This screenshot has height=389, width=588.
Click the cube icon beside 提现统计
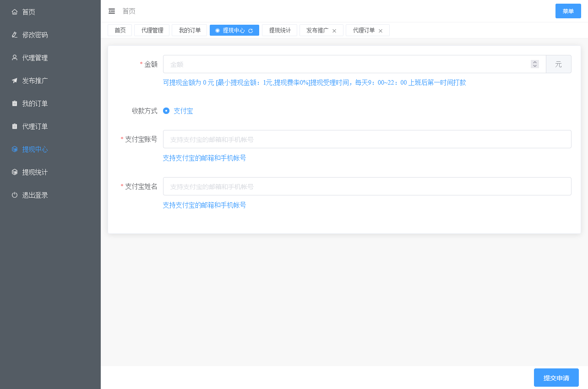[15, 172]
